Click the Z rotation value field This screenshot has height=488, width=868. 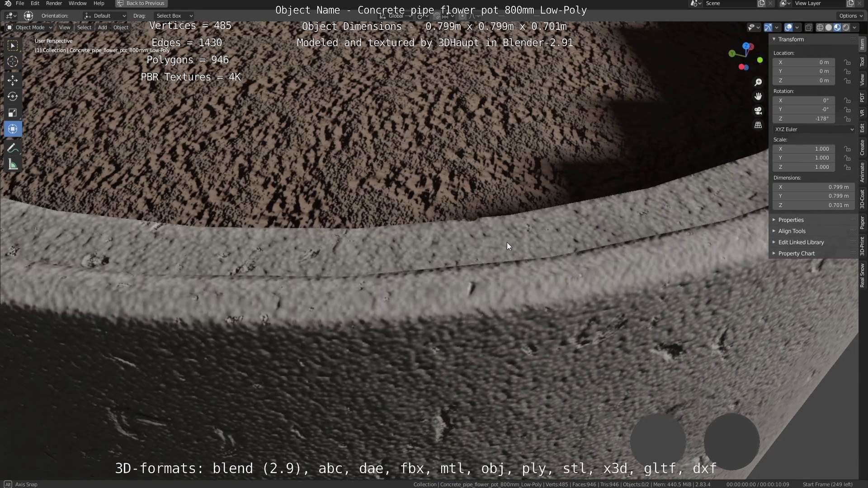point(803,119)
